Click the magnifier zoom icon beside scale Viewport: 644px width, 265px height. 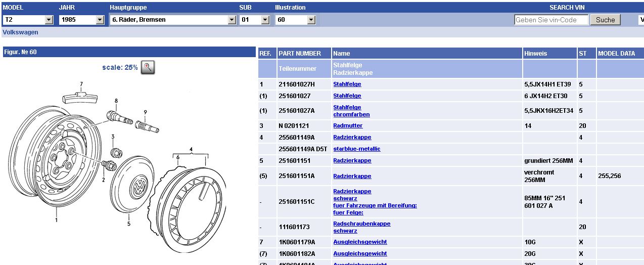coord(148,67)
